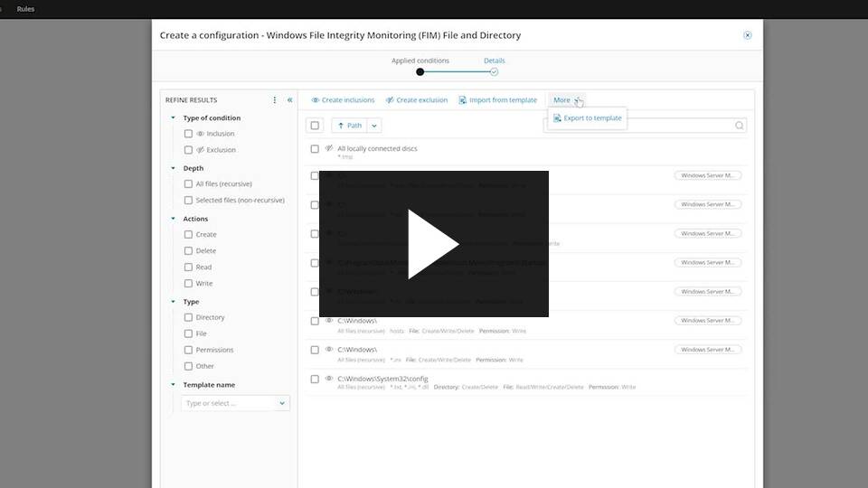868x488 pixels.
Task: Click eye icon of C:\Windows\System32\config row
Action: pyautogui.click(x=329, y=379)
